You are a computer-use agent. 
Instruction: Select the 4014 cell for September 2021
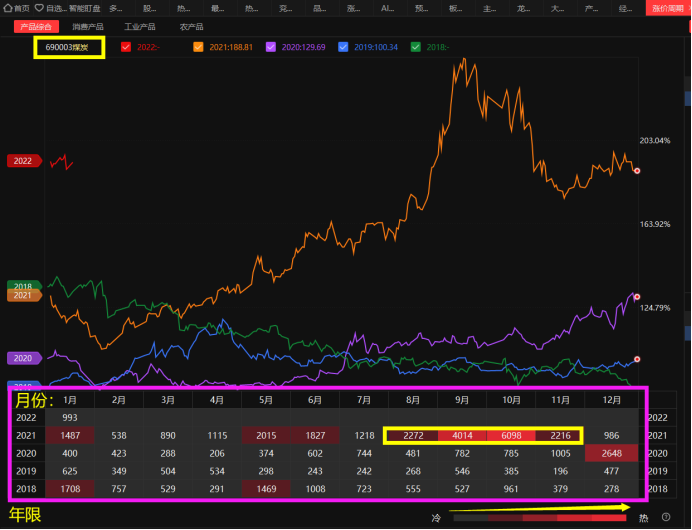(462, 436)
